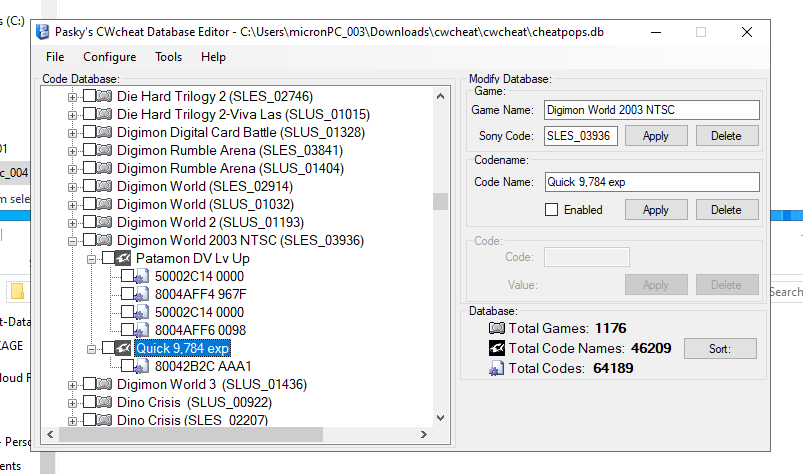Collapse the Digimon World 2003 NTSC node

coord(72,241)
